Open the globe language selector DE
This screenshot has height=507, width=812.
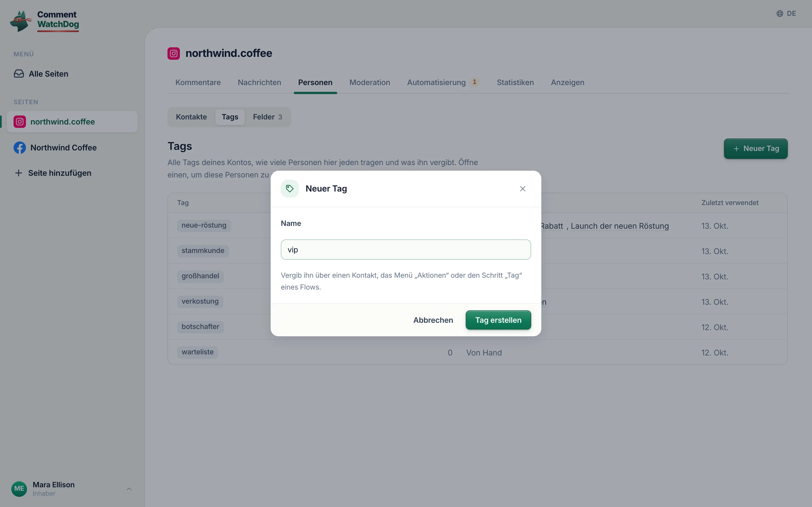point(786,14)
